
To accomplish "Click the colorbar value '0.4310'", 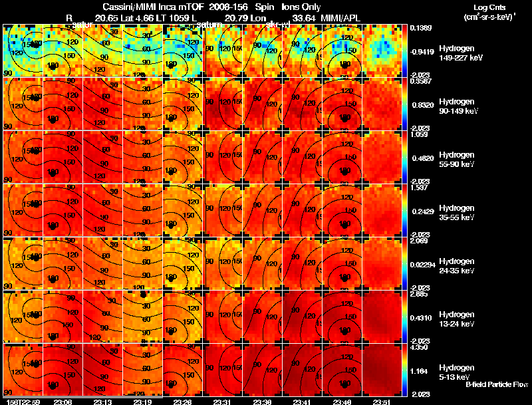I will (x=421, y=318).
